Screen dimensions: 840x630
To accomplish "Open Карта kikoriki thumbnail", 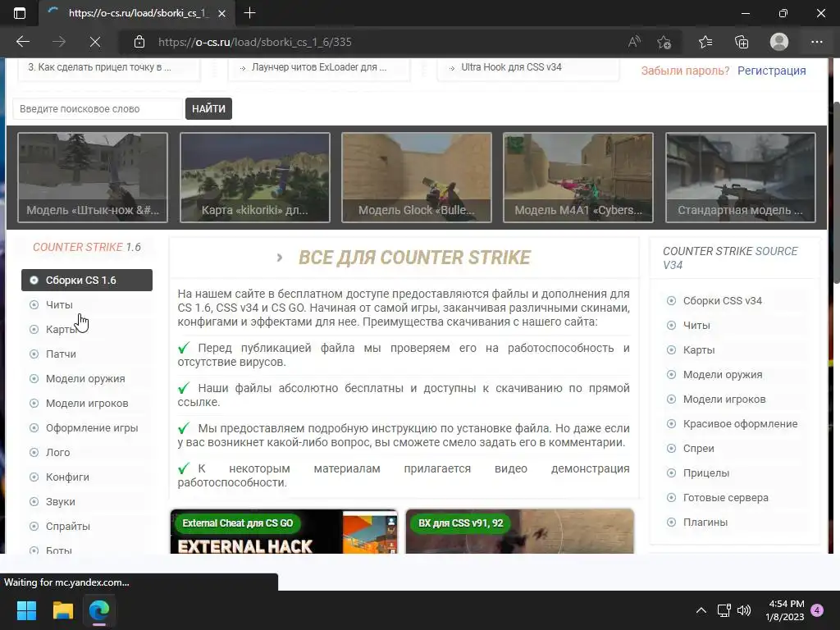I will (x=255, y=177).
